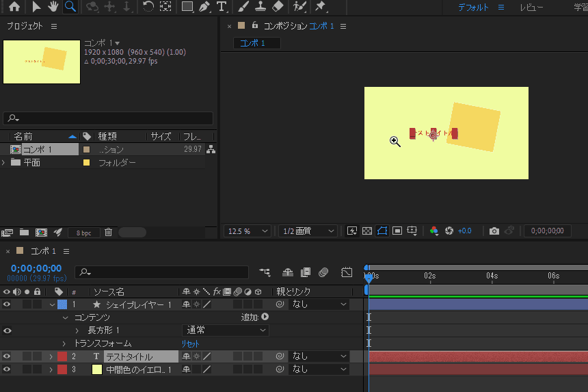Toggle mask and shape path visibility
This screenshot has width=588, height=392.
[382, 231]
